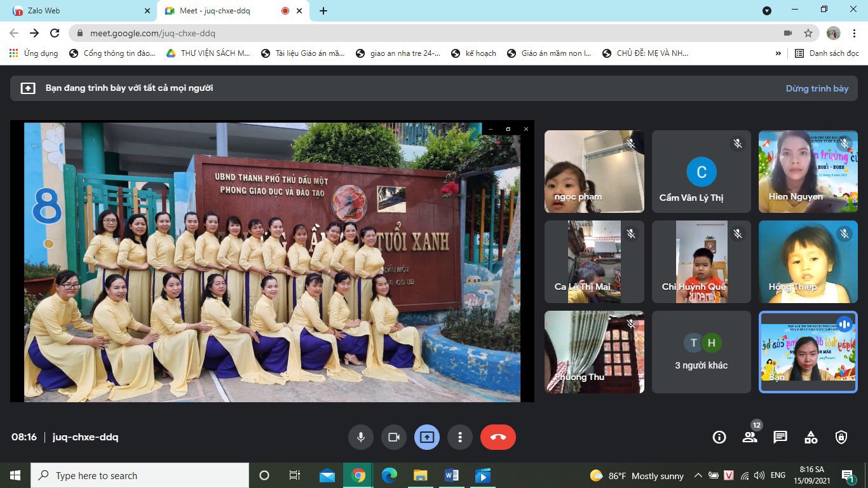Select your own Bạn video tile

808,352
